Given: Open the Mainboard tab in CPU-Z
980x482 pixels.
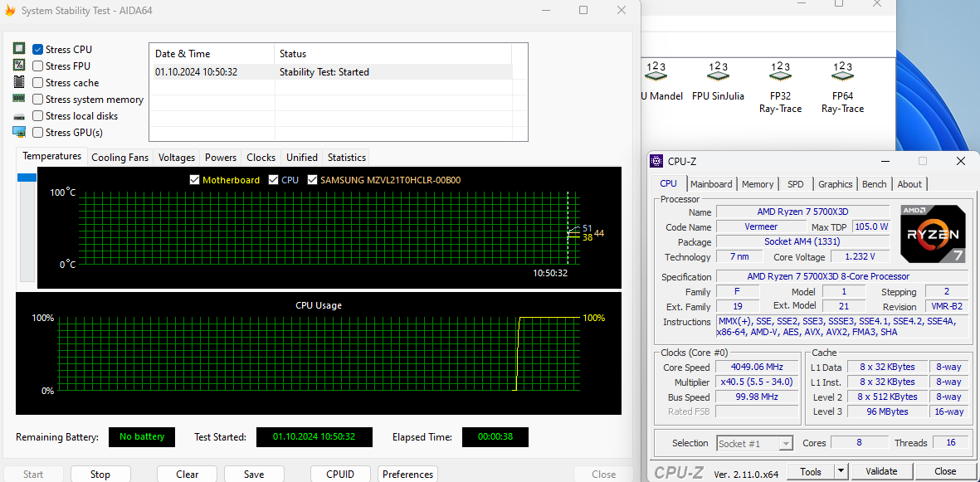Looking at the screenshot, I should click(711, 184).
